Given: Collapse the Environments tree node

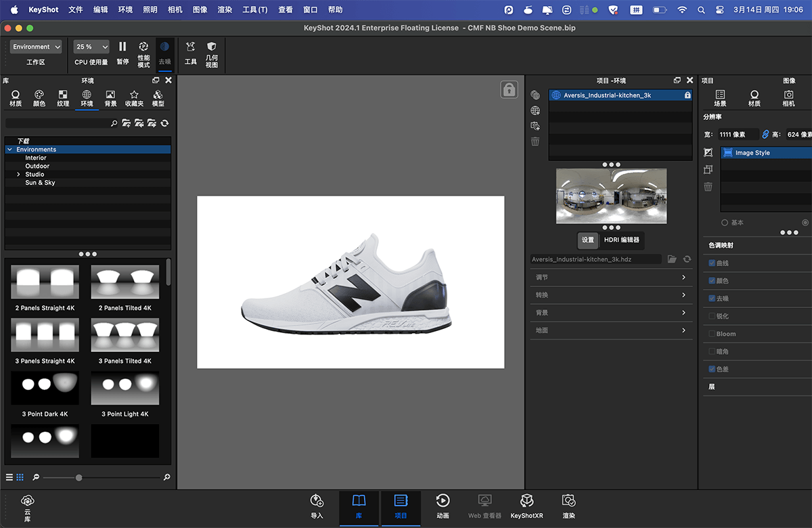Looking at the screenshot, I should (10, 150).
